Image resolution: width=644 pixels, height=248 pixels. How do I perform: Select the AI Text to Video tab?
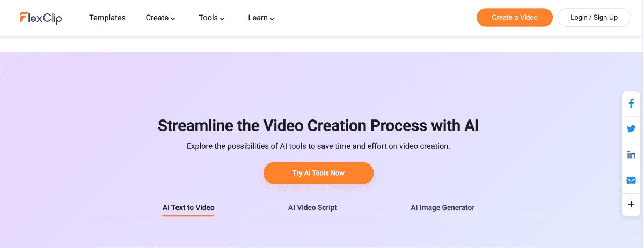pos(188,207)
